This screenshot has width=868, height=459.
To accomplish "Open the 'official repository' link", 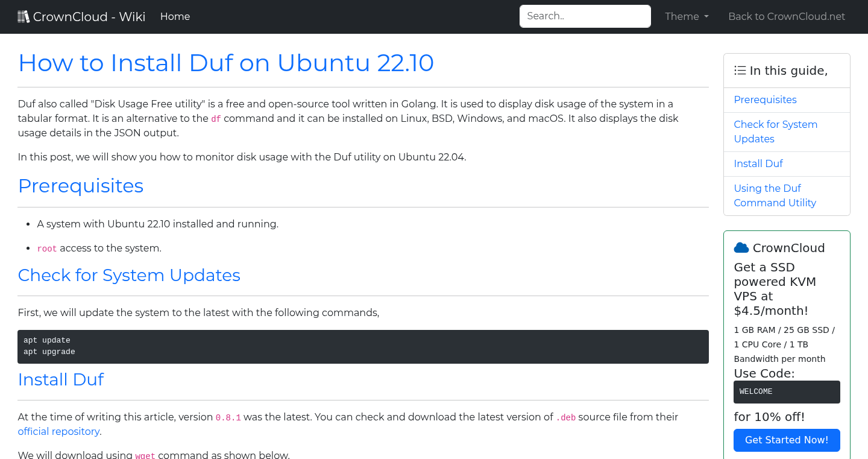I will pyautogui.click(x=58, y=431).
